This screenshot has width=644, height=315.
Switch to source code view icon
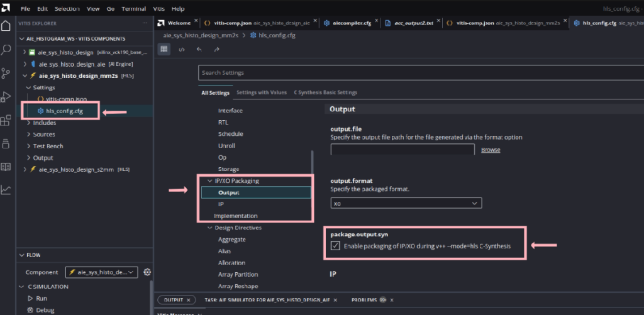pyautogui.click(x=182, y=49)
